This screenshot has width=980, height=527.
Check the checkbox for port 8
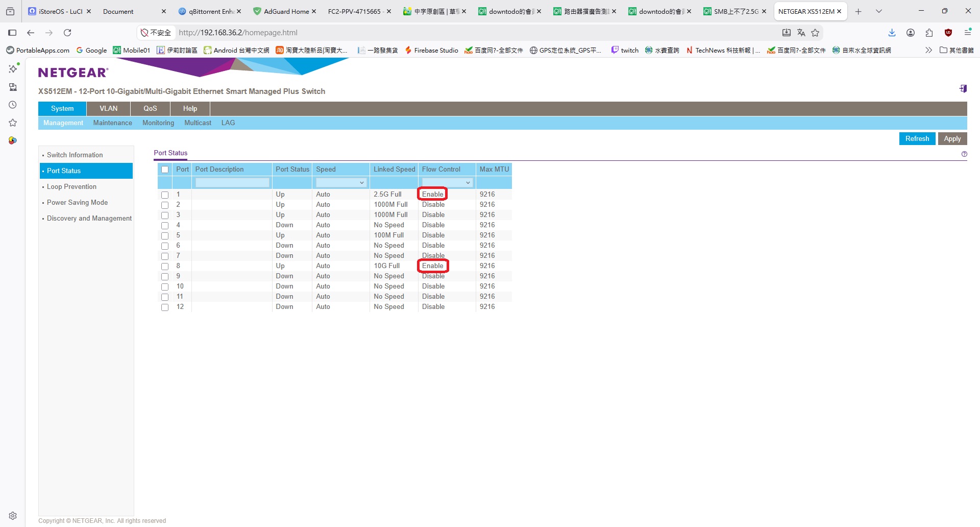[165, 267]
